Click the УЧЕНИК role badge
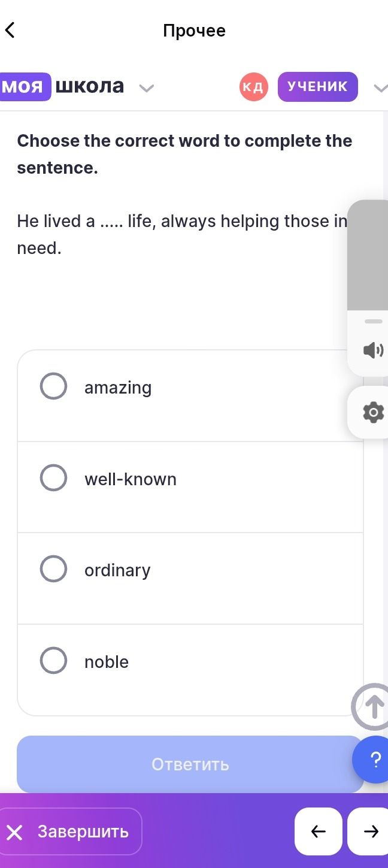The width and height of the screenshot is (388, 868). (318, 86)
